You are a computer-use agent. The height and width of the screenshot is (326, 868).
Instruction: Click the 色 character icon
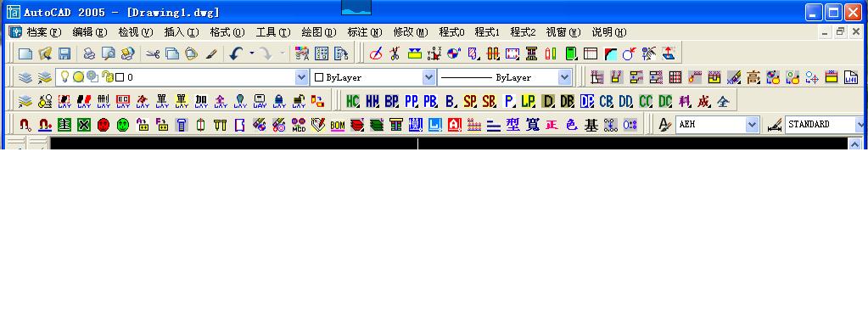[x=571, y=125]
